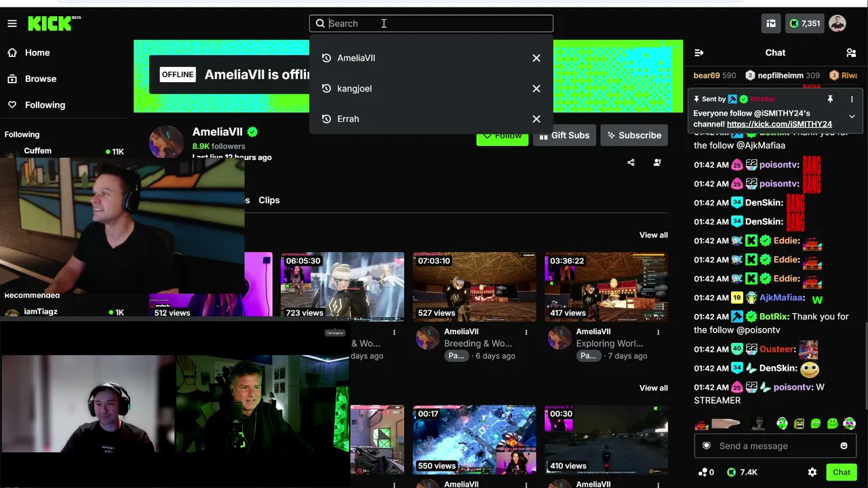The height and width of the screenshot is (488, 868).
Task: Open the 07:03:10 video thumbnail
Action: pyautogui.click(x=474, y=287)
